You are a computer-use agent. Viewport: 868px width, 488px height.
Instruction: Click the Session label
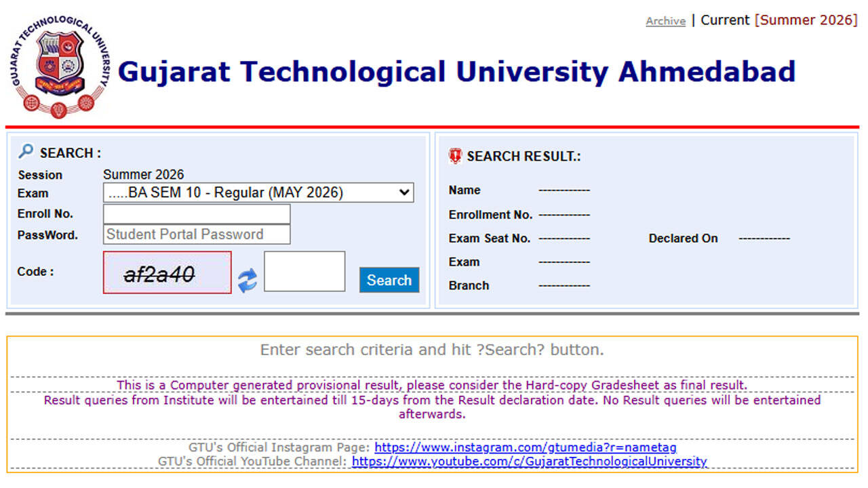tap(40, 175)
